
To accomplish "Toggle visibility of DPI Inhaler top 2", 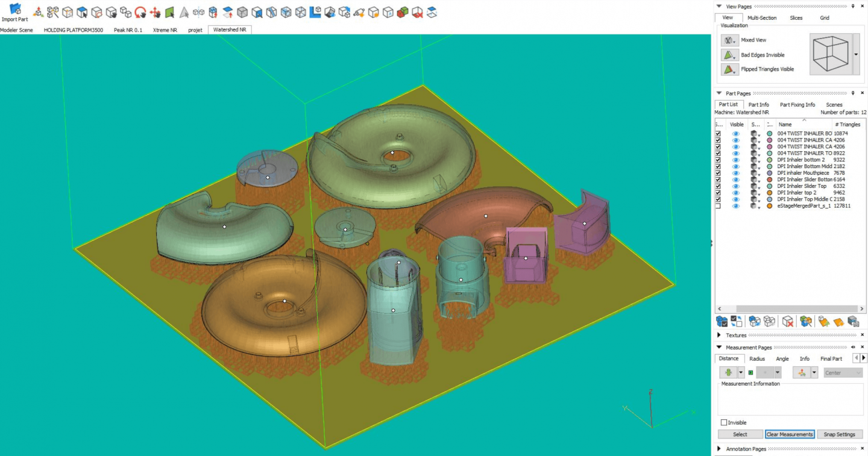I will 736,192.
